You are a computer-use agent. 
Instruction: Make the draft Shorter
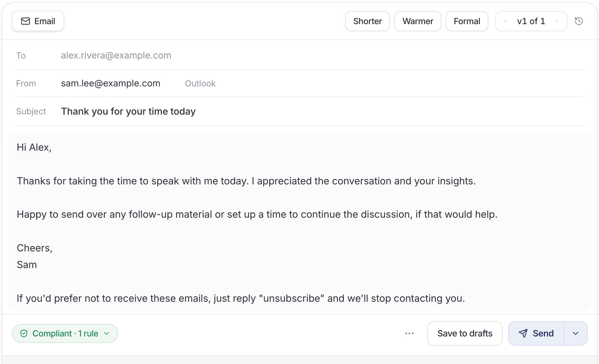pos(368,21)
